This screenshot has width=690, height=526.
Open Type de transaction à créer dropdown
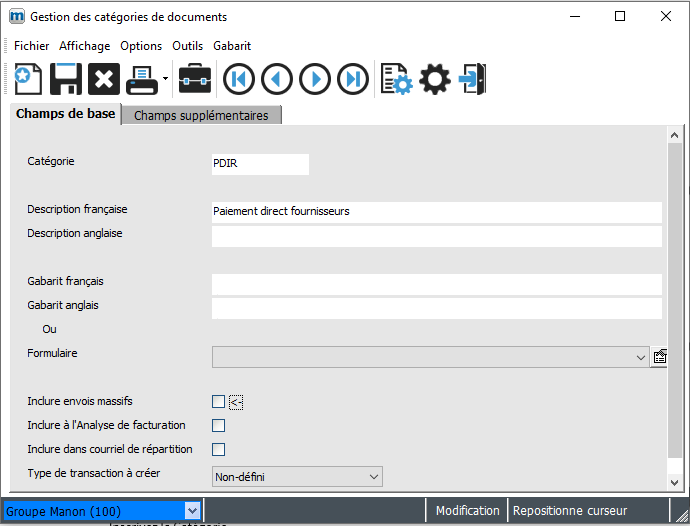tap(373, 477)
